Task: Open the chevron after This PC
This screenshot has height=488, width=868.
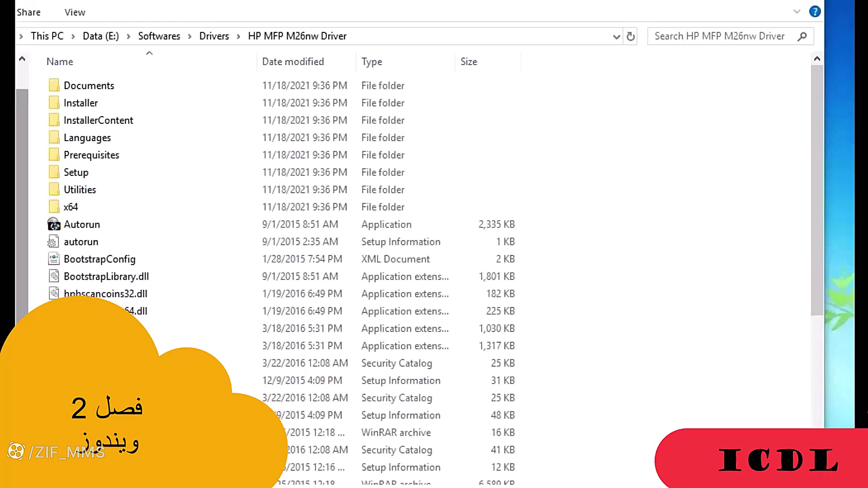Action: pyautogui.click(x=73, y=36)
